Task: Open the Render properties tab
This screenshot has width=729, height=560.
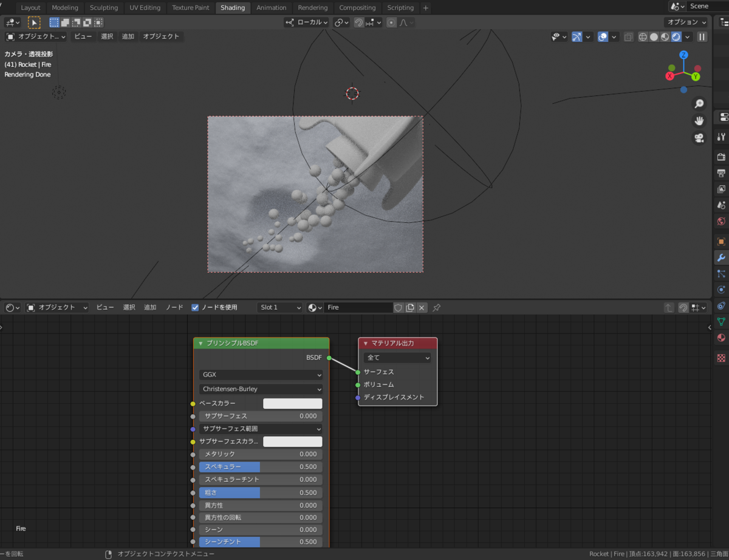Action: point(721,157)
